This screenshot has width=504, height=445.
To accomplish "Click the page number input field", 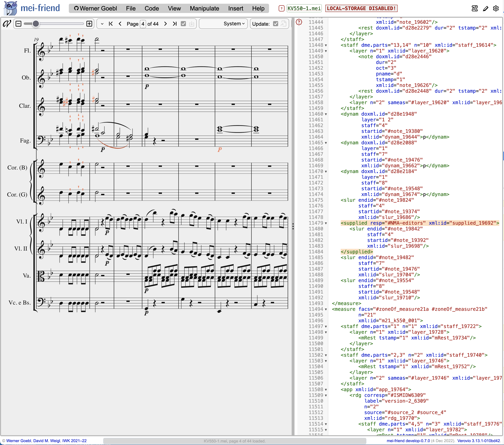I will pyautogui.click(x=143, y=24).
